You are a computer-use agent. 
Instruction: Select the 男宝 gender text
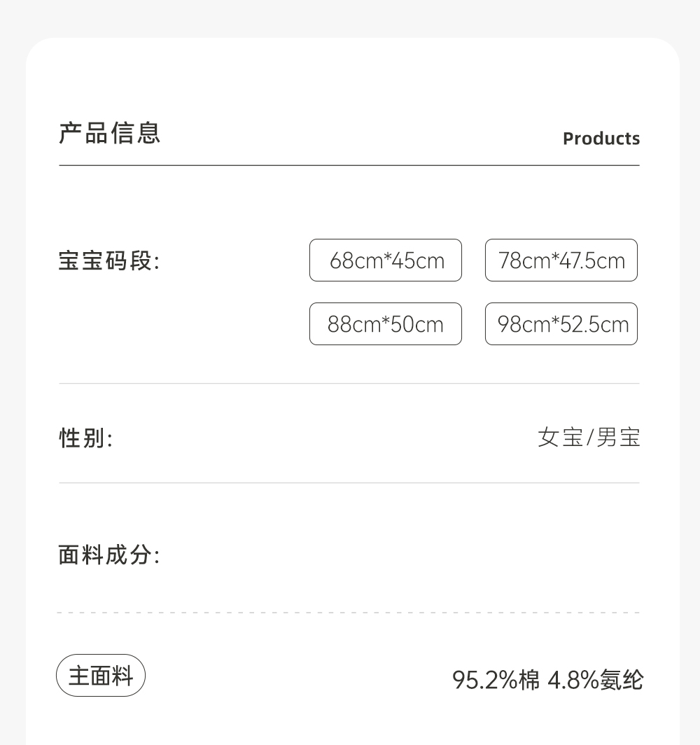(619, 438)
